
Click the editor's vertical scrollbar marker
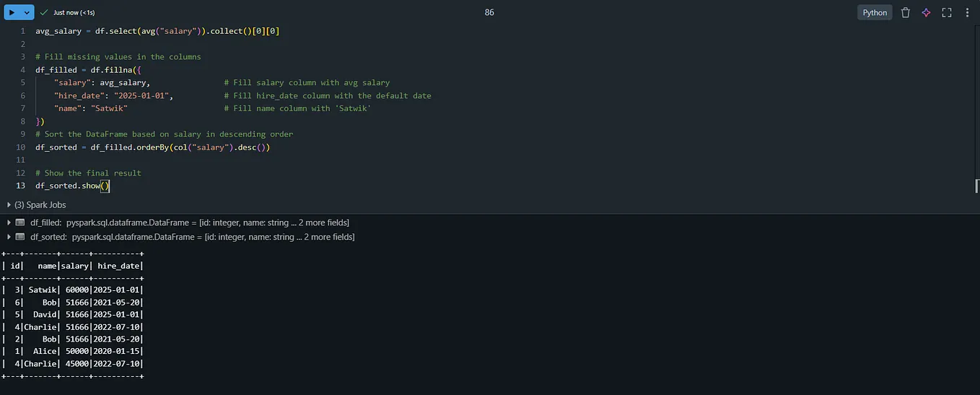tap(977, 186)
